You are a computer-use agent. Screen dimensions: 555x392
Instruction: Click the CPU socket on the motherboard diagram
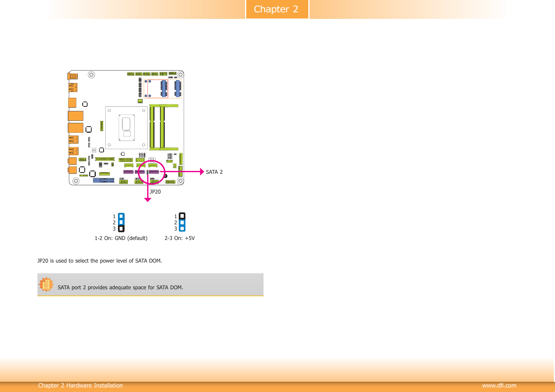pos(126,128)
